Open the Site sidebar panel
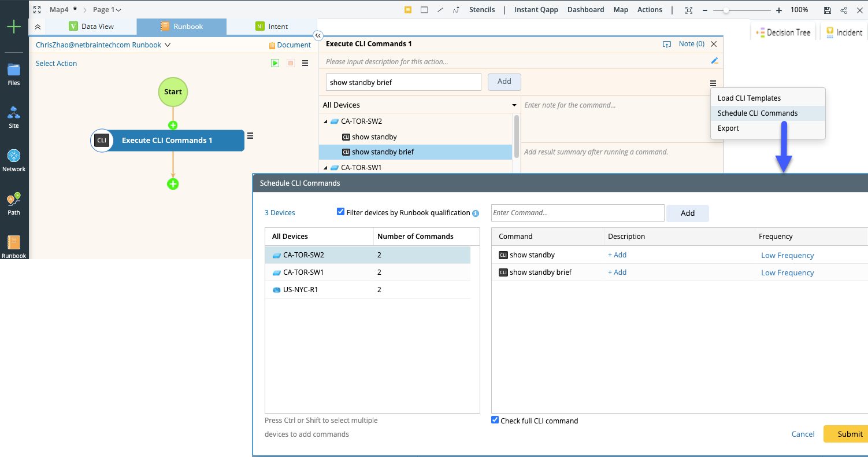The height and width of the screenshot is (457, 868). click(14, 117)
